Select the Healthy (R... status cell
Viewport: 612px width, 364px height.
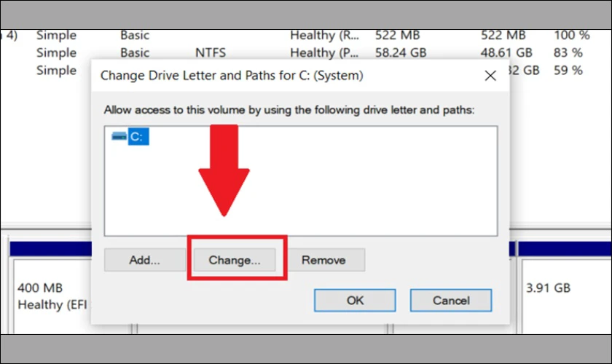[x=324, y=35]
